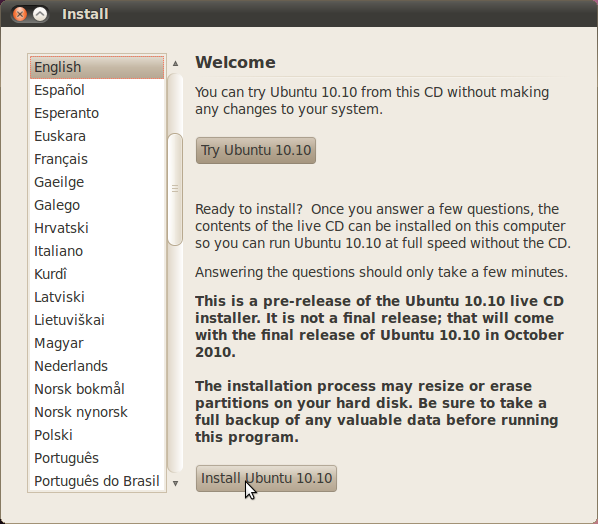
Task: Choose Magyar in the list
Action: (97, 343)
